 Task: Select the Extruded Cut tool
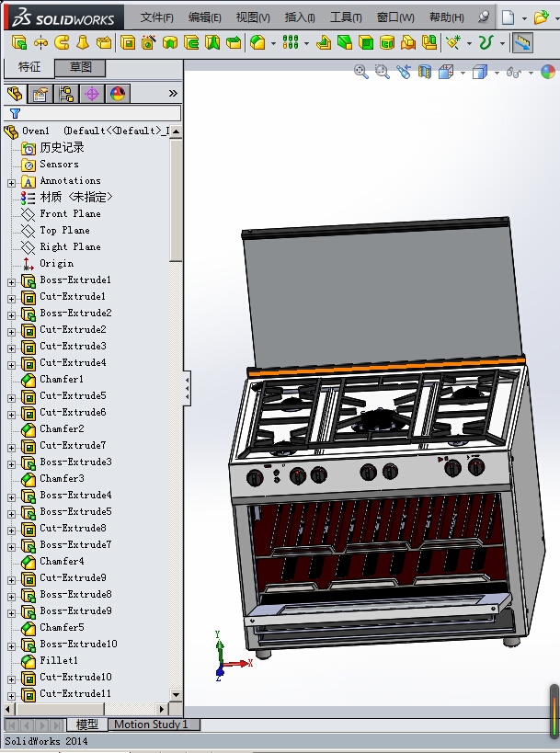(x=128, y=42)
